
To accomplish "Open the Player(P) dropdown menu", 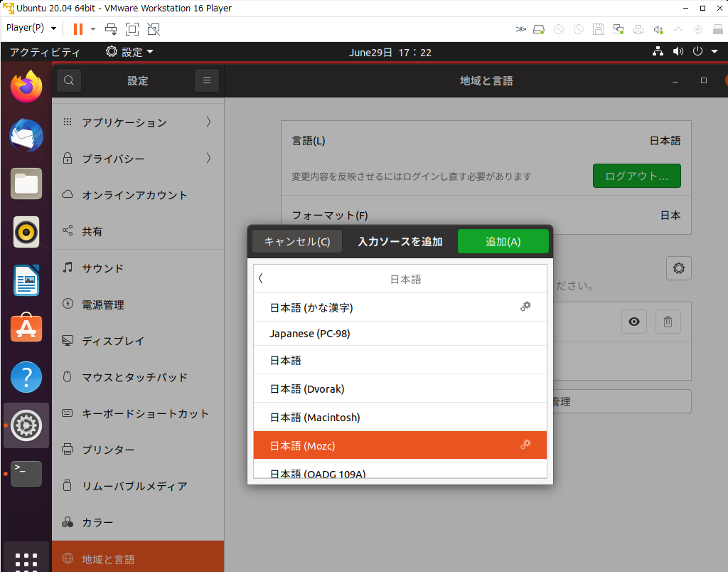I will click(x=31, y=28).
